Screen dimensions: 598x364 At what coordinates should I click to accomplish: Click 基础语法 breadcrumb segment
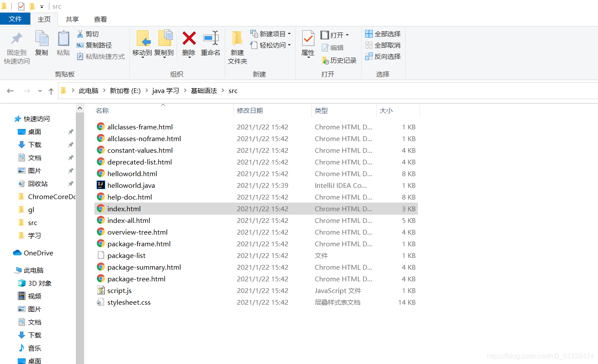coord(204,91)
